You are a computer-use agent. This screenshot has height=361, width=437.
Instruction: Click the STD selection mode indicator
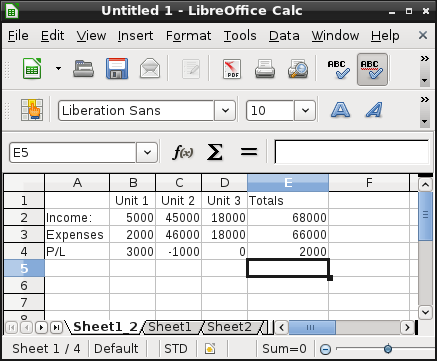coord(176,349)
